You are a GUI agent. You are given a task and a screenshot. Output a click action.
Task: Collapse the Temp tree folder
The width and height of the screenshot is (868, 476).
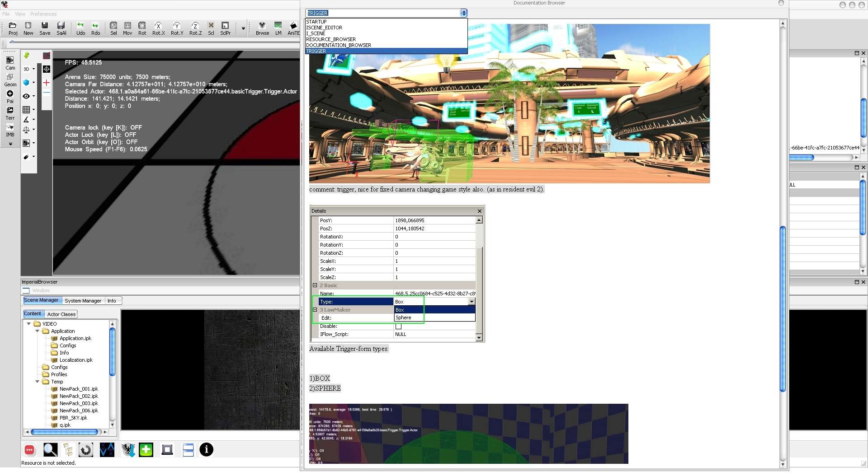click(38, 382)
